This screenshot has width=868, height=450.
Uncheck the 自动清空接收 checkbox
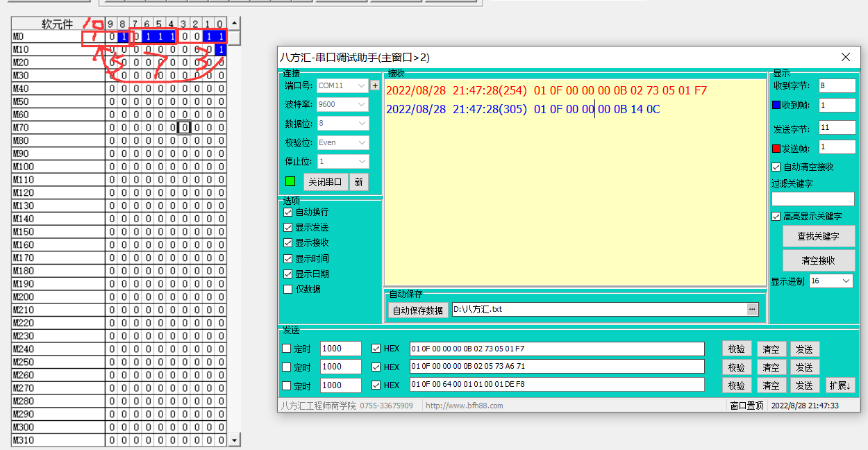tap(776, 167)
